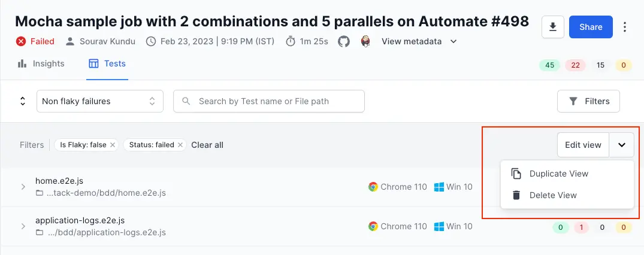The width and height of the screenshot is (644, 255).
Task: Click the Clear all filters link
Action: tap(207, 145)
